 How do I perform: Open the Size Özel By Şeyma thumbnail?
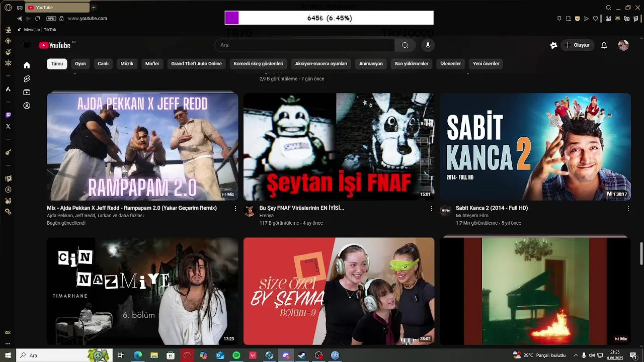pos(339,291)
